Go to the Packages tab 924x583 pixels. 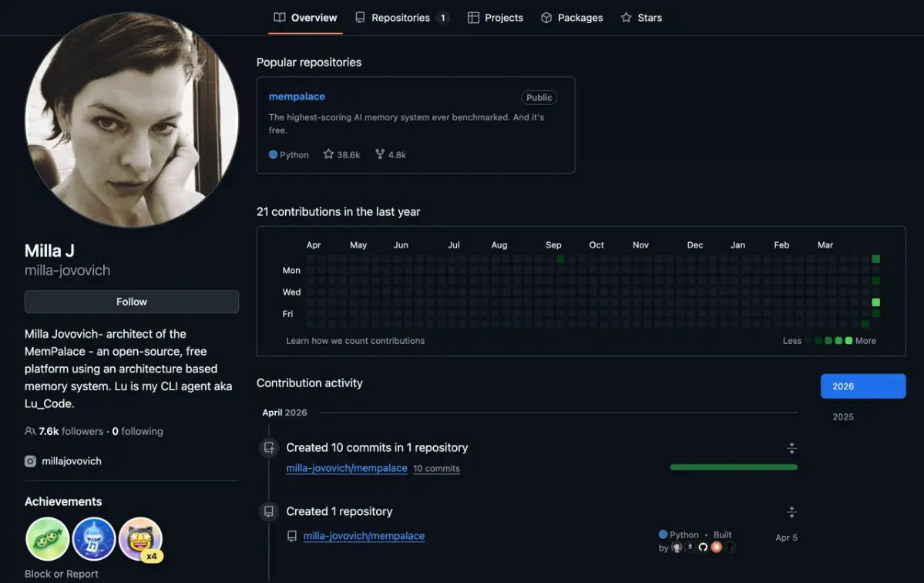coord(572,18)
